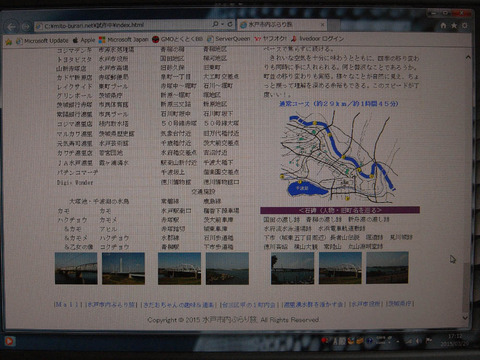Open the livedoor login bookmark
480x360 pixels.
tap(317, 39)
